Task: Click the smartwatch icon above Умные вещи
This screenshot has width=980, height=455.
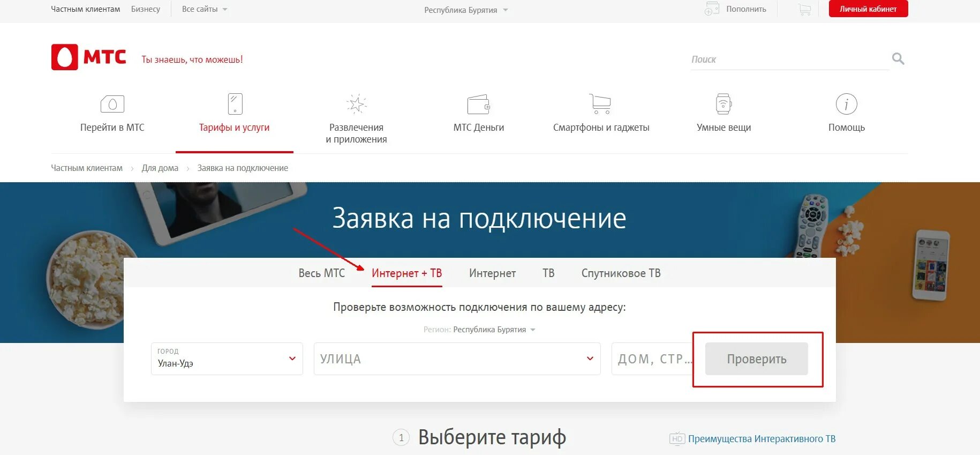Action: point(723,104)
